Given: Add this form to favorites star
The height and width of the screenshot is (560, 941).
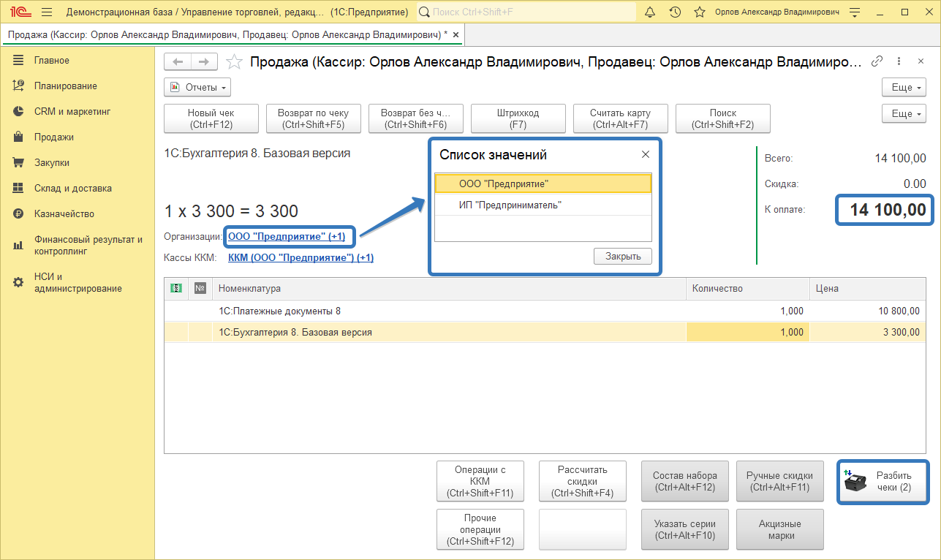Looking at the screenshot, I should (x=234, y=61).
